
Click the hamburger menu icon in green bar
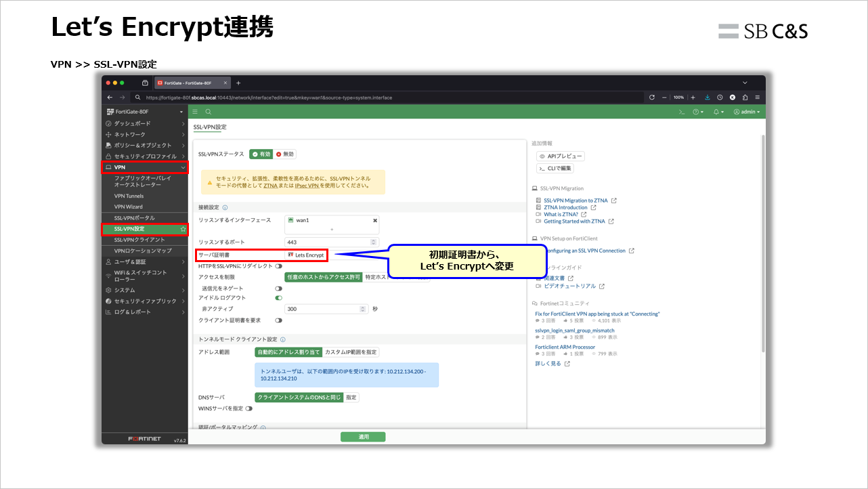tap(195, 112)
